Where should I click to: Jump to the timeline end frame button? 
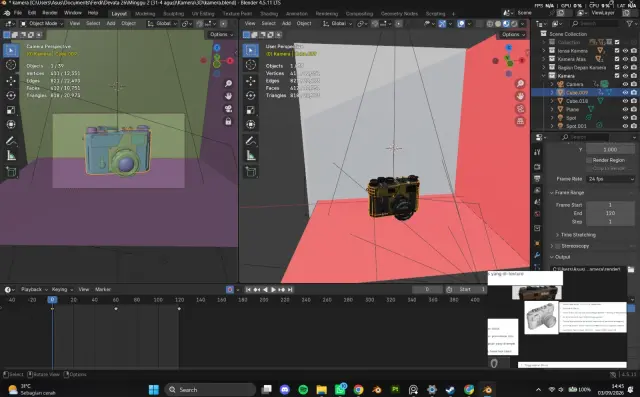click(x=290, y=289)
